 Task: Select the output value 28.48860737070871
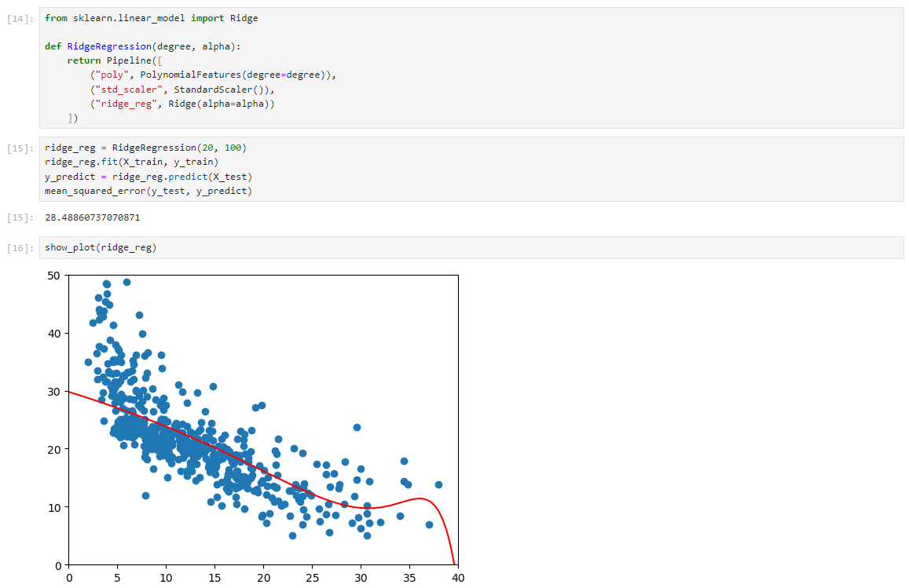pos(92,217)
